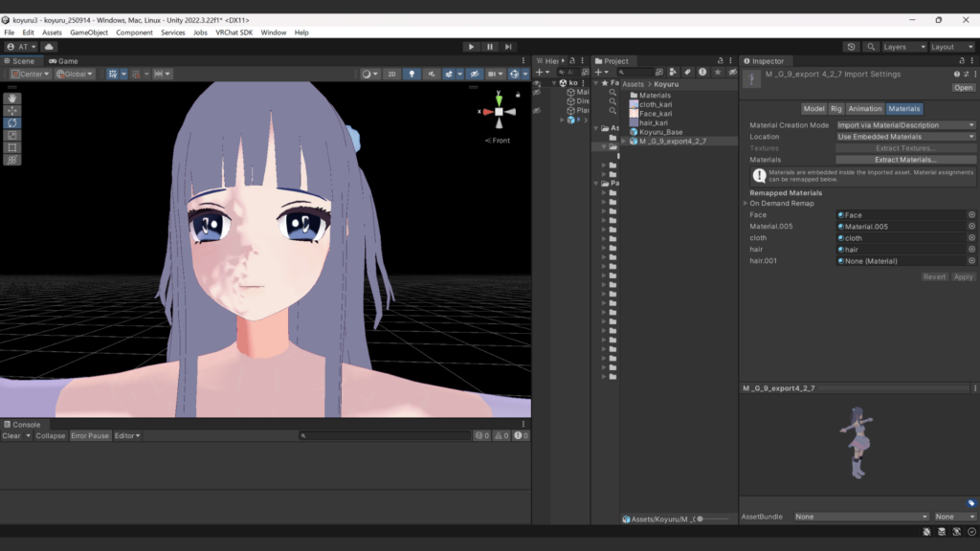Pick material via Face field object selector
The height and width of the screenshot is (551, 980).
pos(971,215)
